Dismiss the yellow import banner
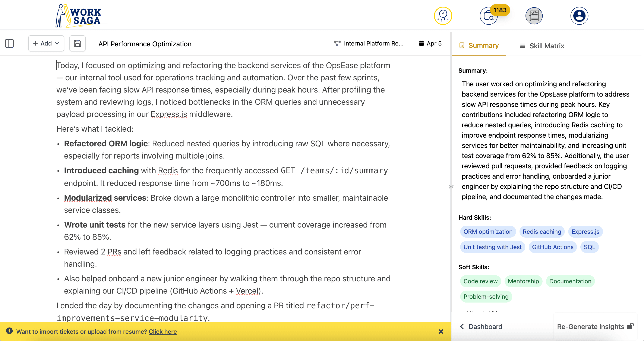 coord(441,332)
